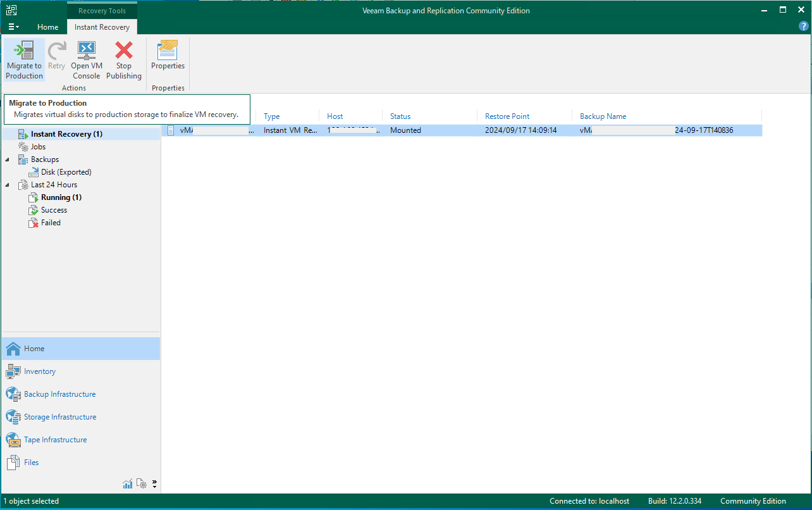Click the restore point 2024/09/17 14:09:14

tap(520, 130)
